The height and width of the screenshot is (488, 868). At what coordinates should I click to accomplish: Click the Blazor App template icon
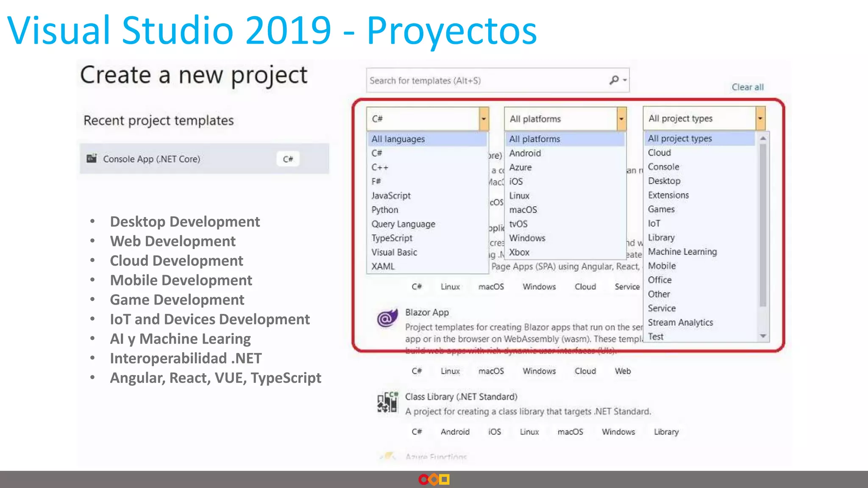387,318
